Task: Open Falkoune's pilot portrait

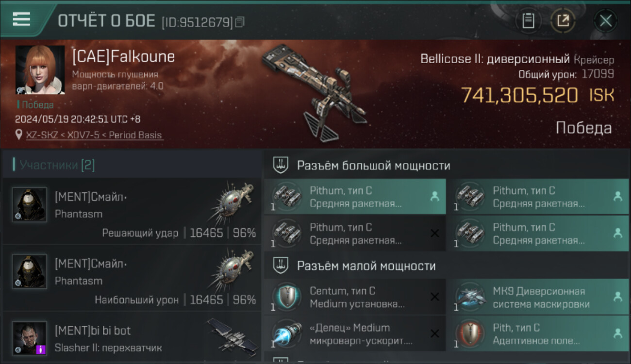Action: 40,69
